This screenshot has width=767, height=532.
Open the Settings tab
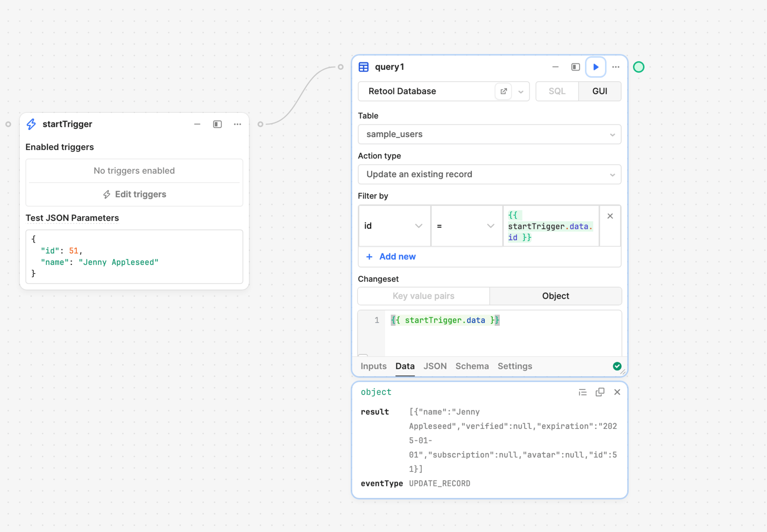click(515, 366)
